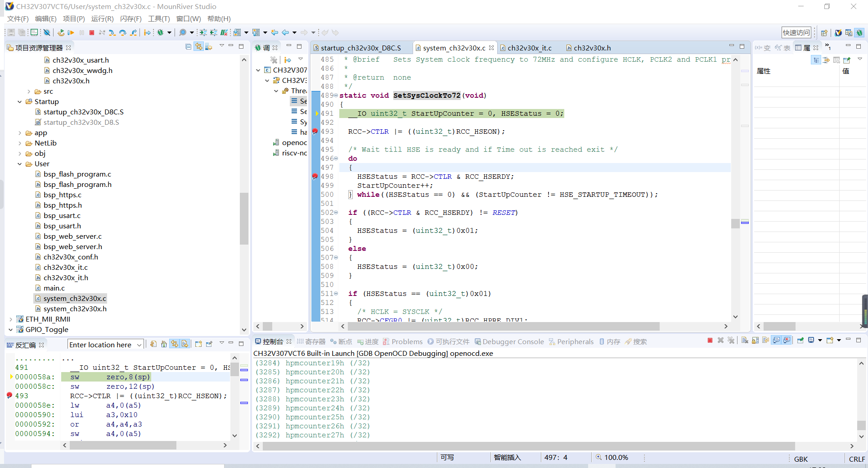Screen dimensions: 868x468
Task: Click the green bug Debug icon
Action: pos(160,32)
